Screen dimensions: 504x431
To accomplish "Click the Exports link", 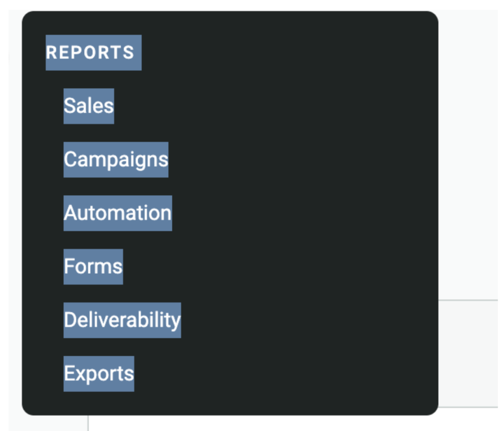I will pyautogui.click(x=98, y=373).
